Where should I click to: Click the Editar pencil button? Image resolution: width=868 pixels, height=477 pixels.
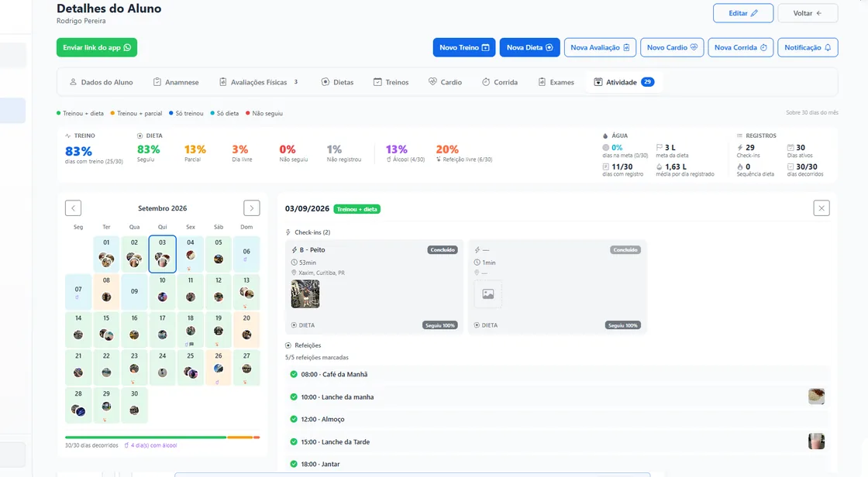(743, 13)
